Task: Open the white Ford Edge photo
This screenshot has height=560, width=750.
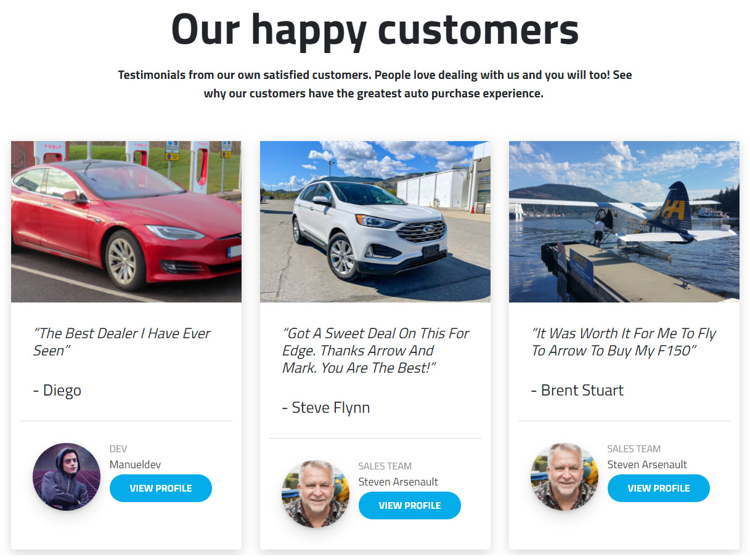Action: pos(375,222)
